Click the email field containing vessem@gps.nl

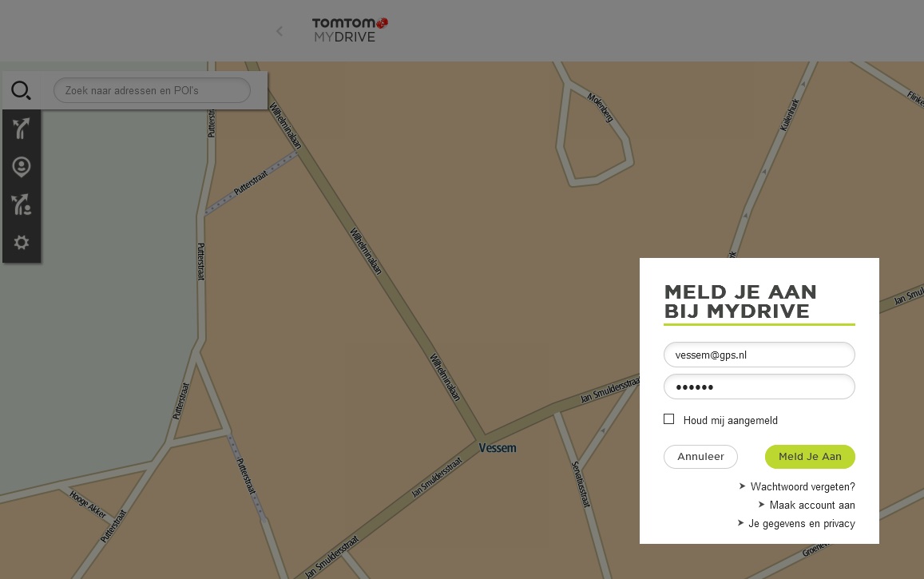759,355
